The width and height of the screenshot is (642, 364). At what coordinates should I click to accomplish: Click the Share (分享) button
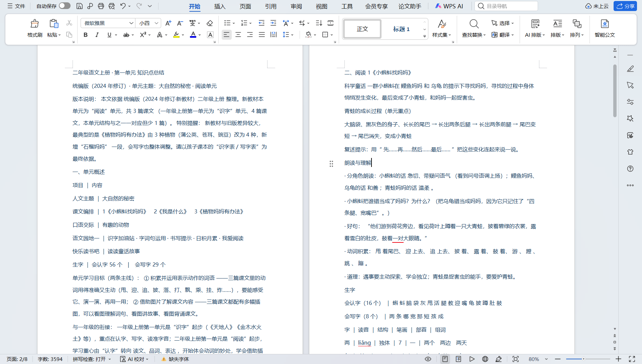click(625, 6)
